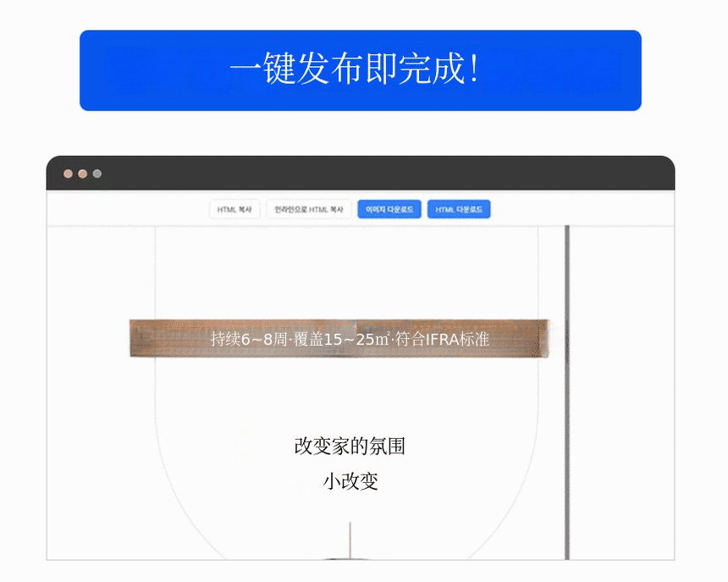
Task: Click the blue 一键发布即完成 banner
Action: tap(360, 70)
